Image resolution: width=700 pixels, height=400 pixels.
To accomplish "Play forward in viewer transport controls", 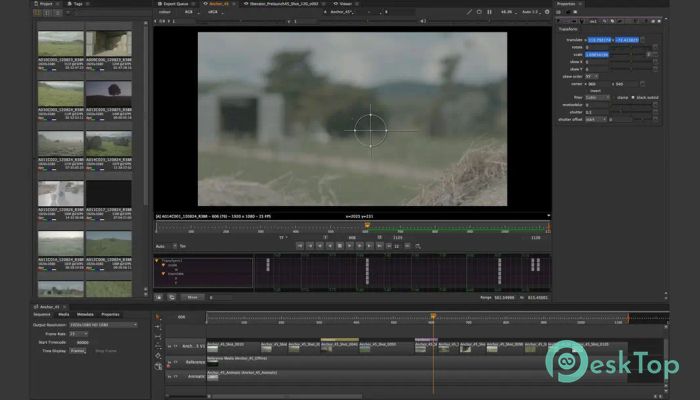I will click(350, 246).
